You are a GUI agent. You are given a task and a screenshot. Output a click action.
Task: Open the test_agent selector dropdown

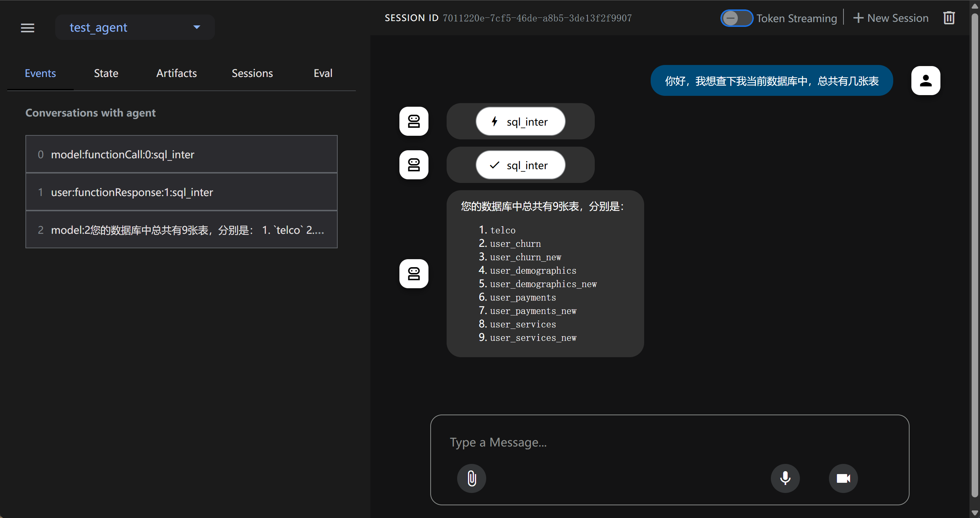135,27
